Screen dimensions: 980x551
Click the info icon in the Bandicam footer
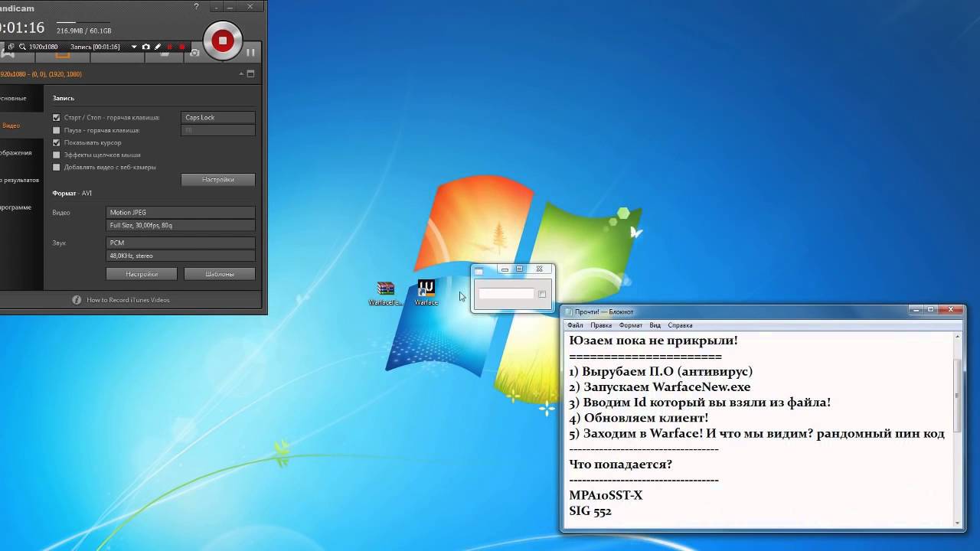77,300
